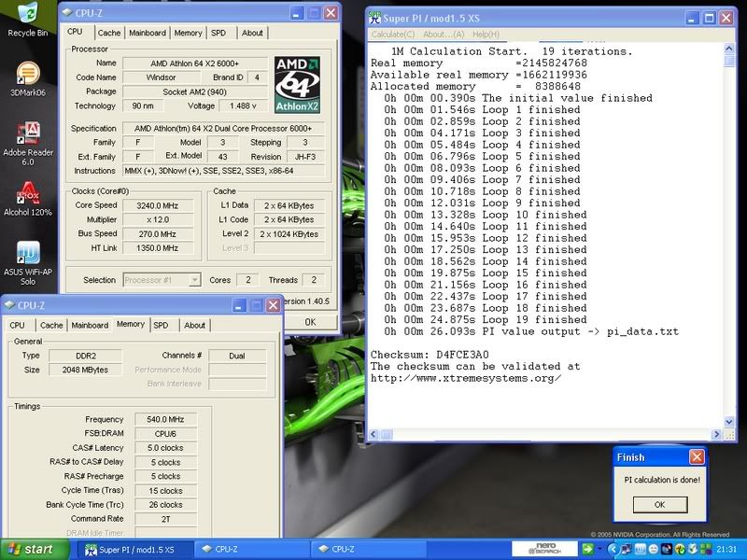Open Cache tab in the CPU-Z memory window
The image size is (747, 560).
point(51,325)
